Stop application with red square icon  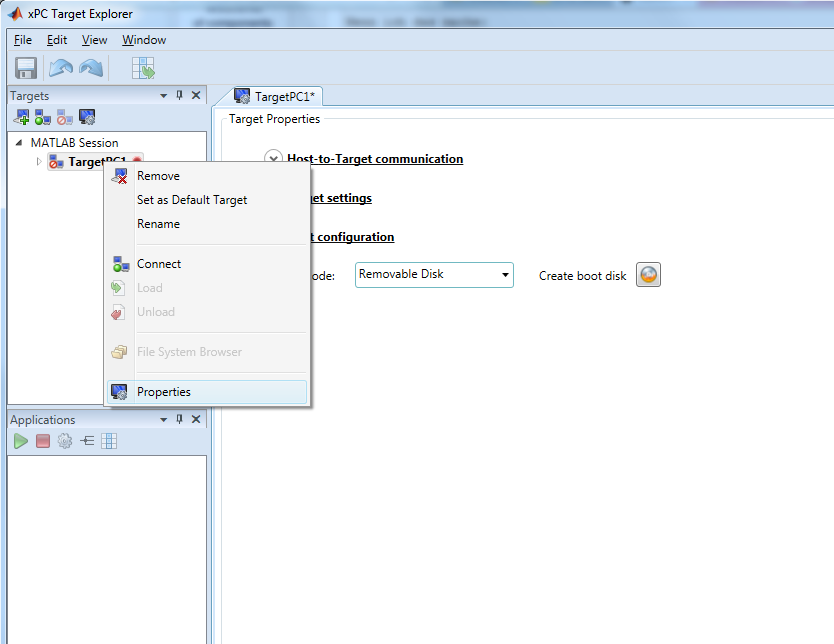[x=43, y=441]
